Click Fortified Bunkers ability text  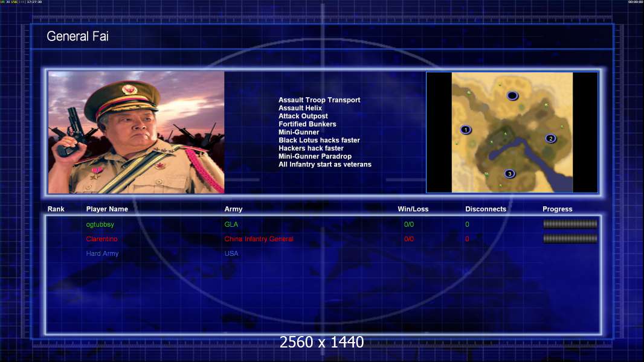pos(308,124)
